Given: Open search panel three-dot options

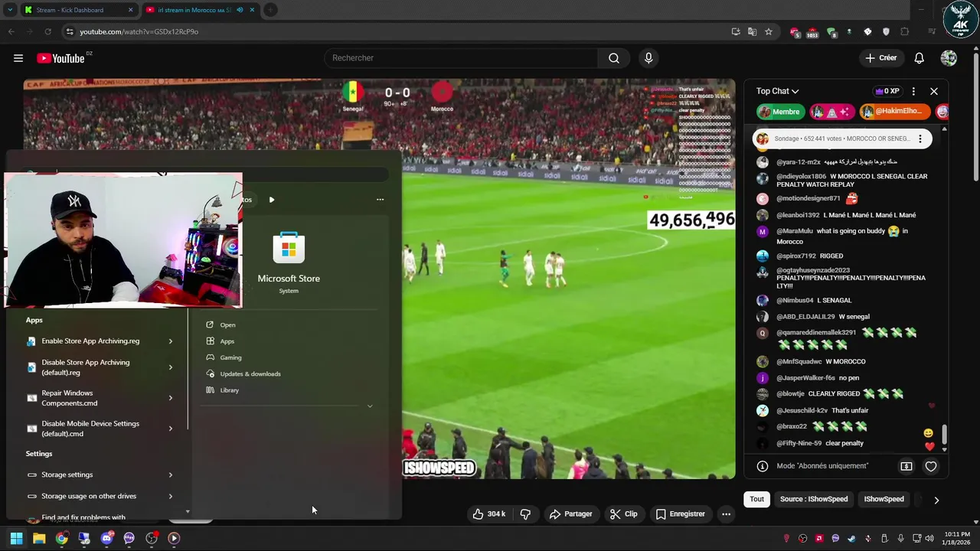Looking at the screenshot, I should 380,200.
